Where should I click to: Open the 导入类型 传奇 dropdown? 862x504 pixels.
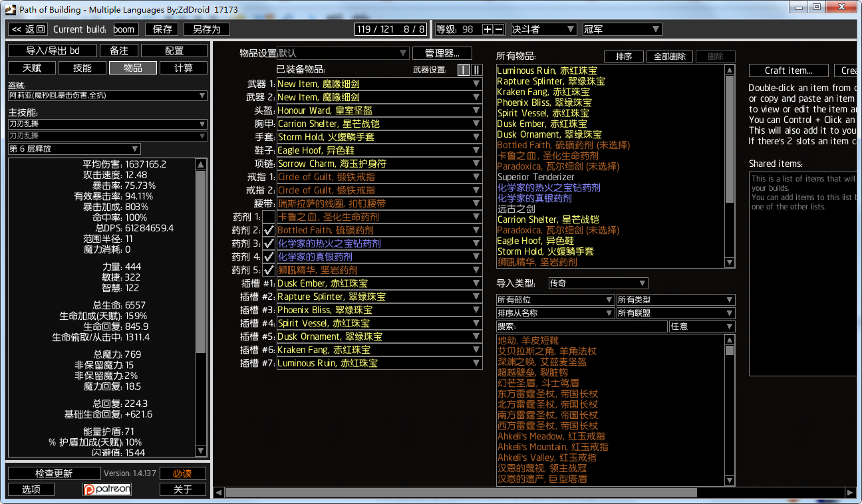pos(597,283)
